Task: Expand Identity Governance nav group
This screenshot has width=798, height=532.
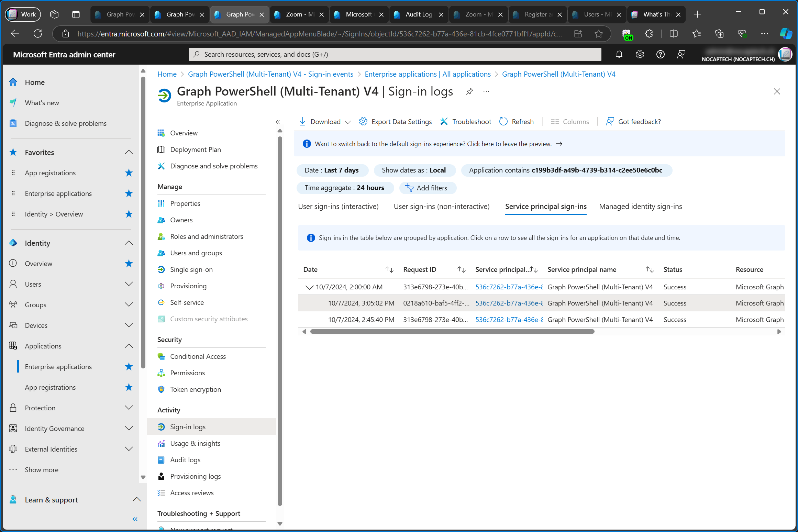Action: pos(129,429)
